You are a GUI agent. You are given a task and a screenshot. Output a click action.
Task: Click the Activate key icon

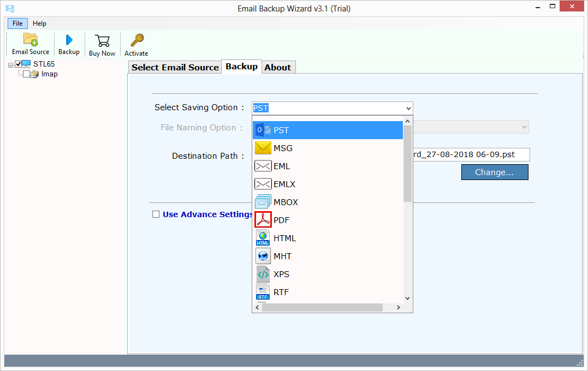coord(136,40)
